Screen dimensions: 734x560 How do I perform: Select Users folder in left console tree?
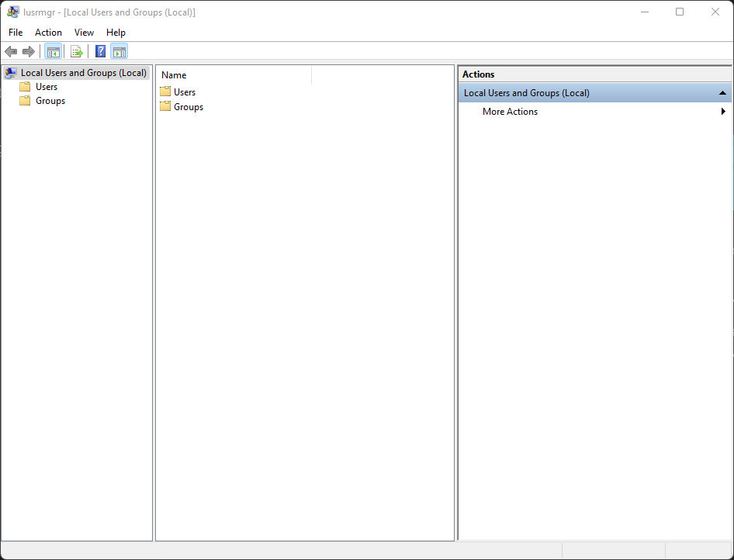tap(47, 87)
